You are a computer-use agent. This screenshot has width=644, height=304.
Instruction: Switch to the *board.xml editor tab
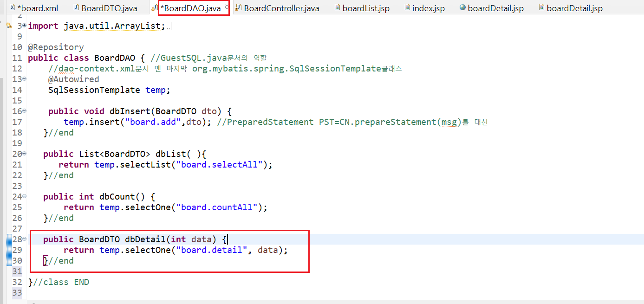click(x=33, y=8)
